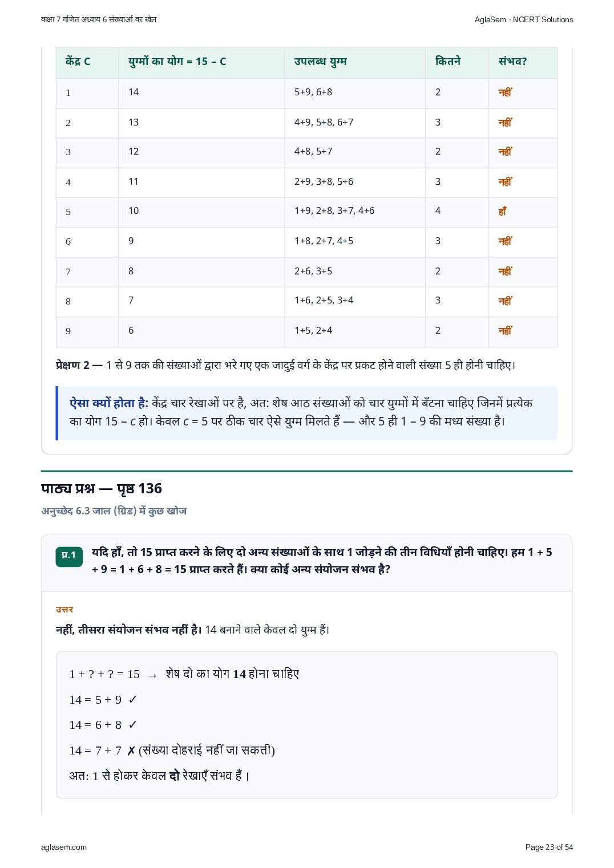The height and width of the screenshot is (868, 614).
Task: Click the नहीं cell in row 1
Action: tap(505, 92)
